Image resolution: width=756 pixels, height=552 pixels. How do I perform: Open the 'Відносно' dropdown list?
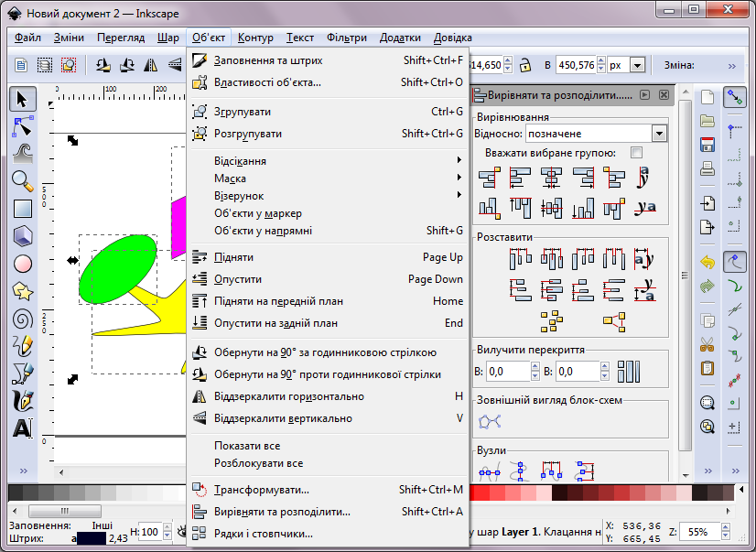(x=659, y=134)
